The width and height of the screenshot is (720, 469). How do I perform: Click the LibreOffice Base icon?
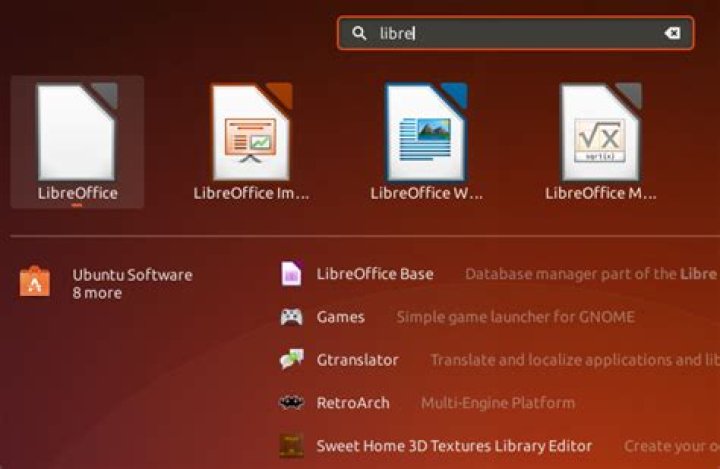(x=291, y=274)
